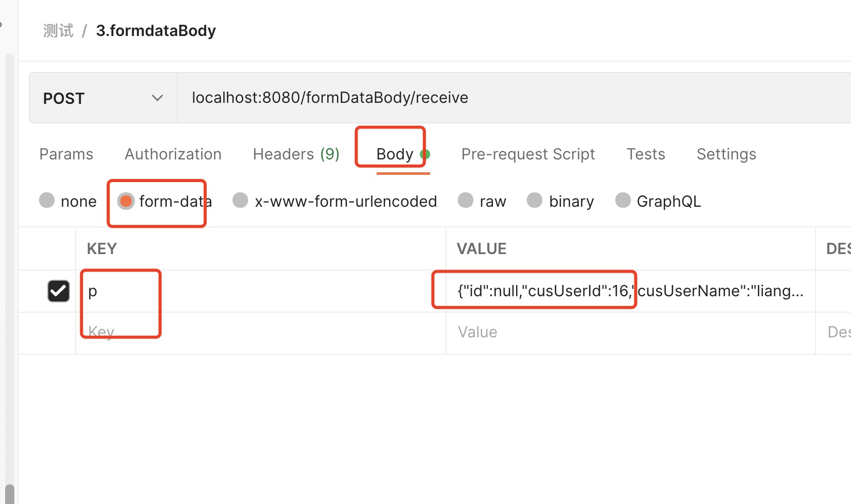Select the GraphQL body type

click(623, 201)
